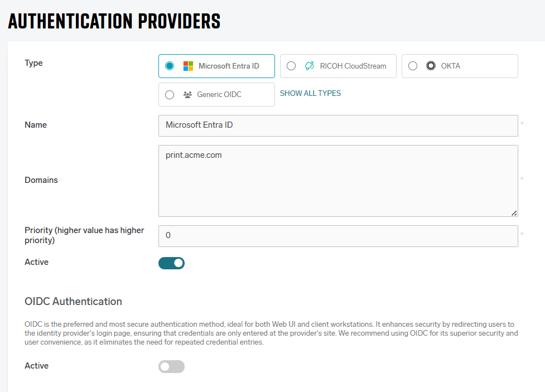This screenshot has width=545, height=392.
Task: Select the Microsoft Entra ID radio button
Action: point(170,66)
